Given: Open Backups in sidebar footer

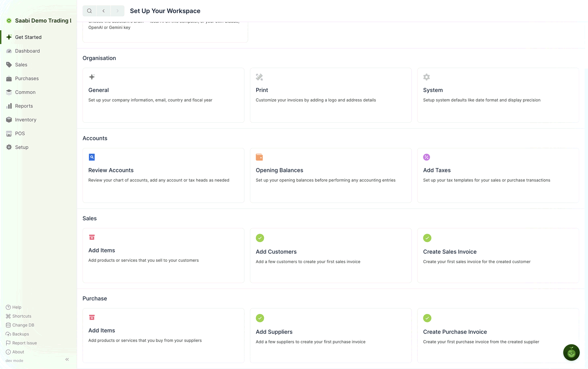Looking at the screenshot, I should pos(17,334).
